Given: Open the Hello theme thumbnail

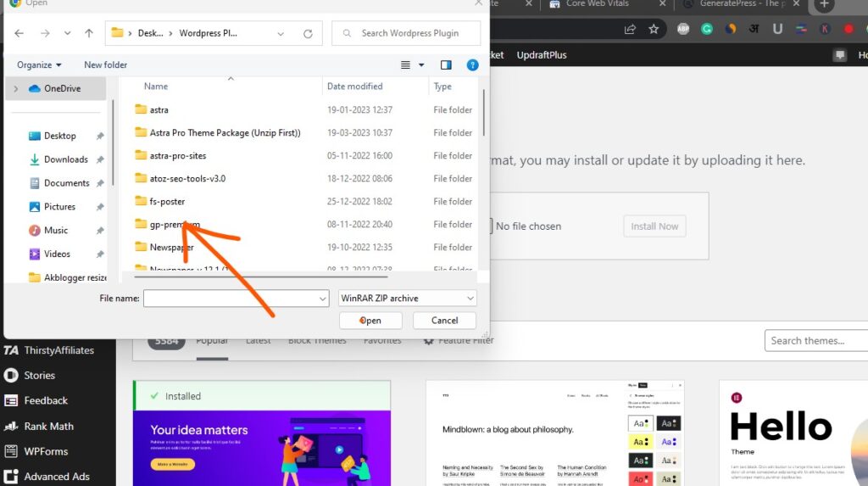Looking at the screenshot, I should pos(793,433).
